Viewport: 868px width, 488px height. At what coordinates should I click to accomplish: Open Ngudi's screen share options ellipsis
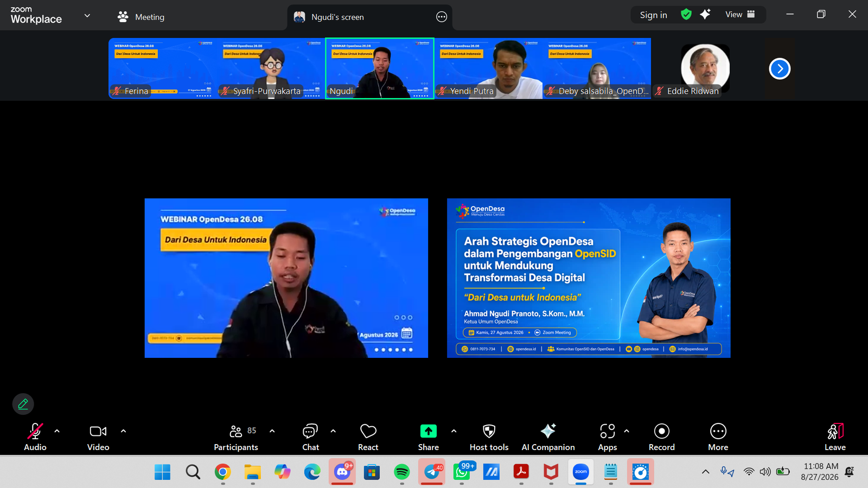pyautogui.click(x=442, y=17)
